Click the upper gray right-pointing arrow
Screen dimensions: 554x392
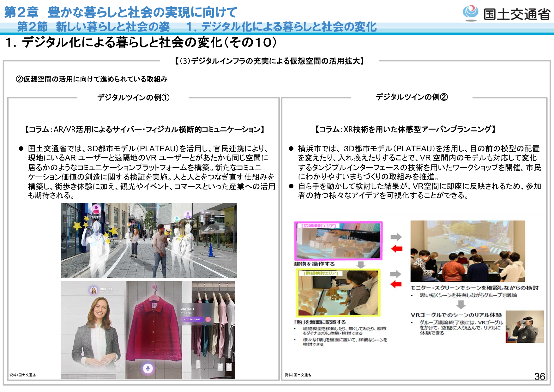coord(396,237)
